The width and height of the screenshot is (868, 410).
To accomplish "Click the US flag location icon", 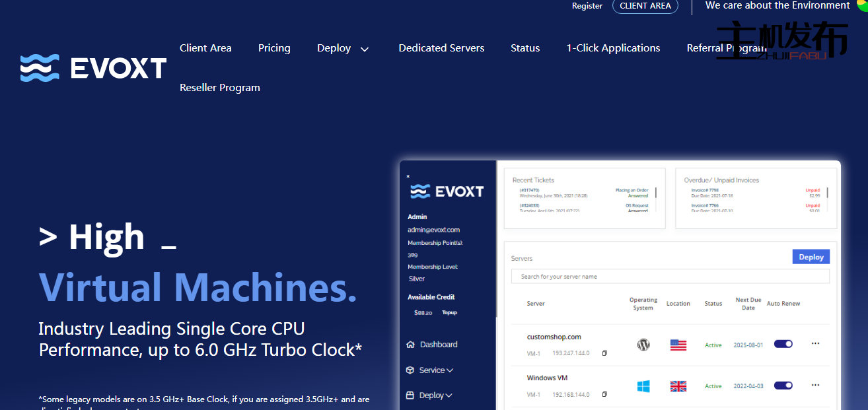I will tap(678, 345).
